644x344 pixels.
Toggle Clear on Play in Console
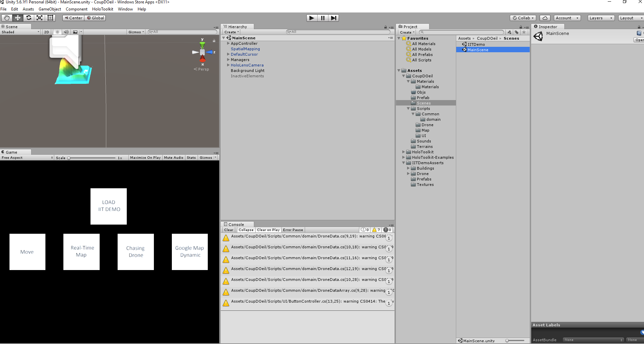268,230
